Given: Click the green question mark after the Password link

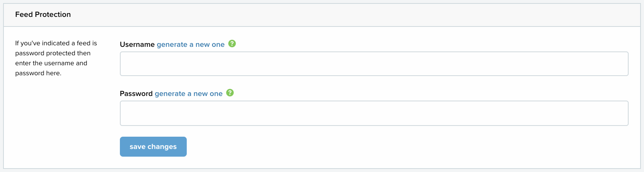Looking at the screenshot, I should coord(230,93).
